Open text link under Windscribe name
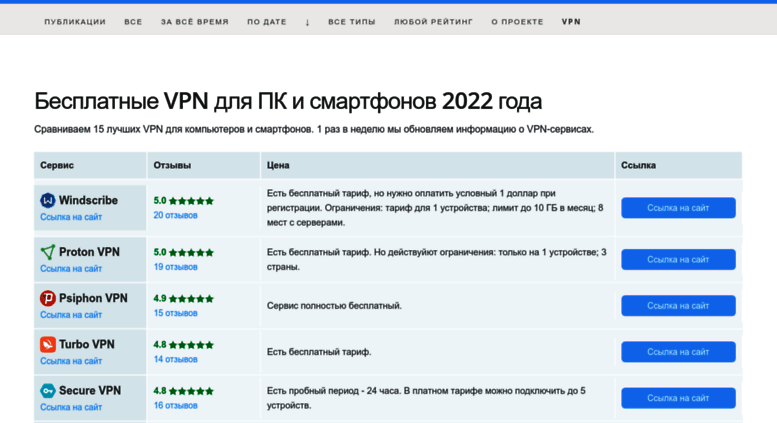Screen dimensions: 777x423 (x=71, y=217)
